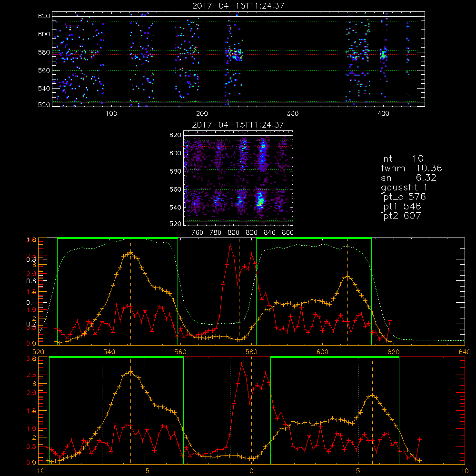Click x-axis label 5 on the bottom plot
Viewport: 476px width, 476px height.
358,471
